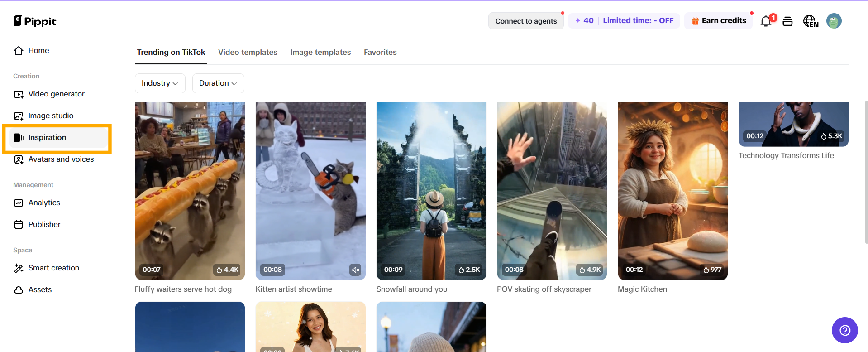Open the beanie hat street thumbnail

pyautogui.click(x=431, y=327)
